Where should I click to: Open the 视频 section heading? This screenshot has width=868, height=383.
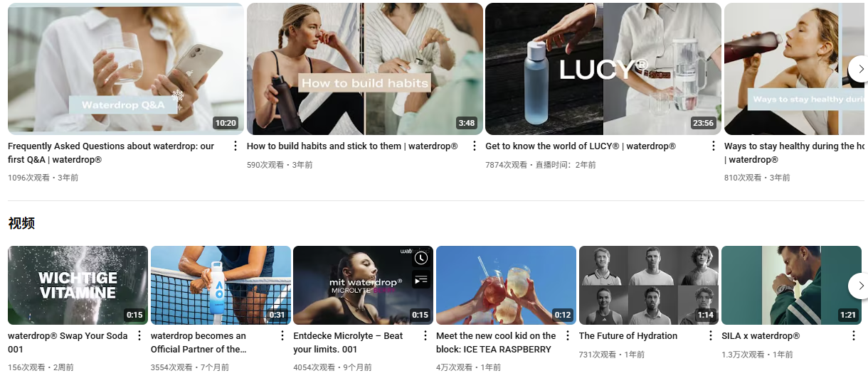pos(21,224)
